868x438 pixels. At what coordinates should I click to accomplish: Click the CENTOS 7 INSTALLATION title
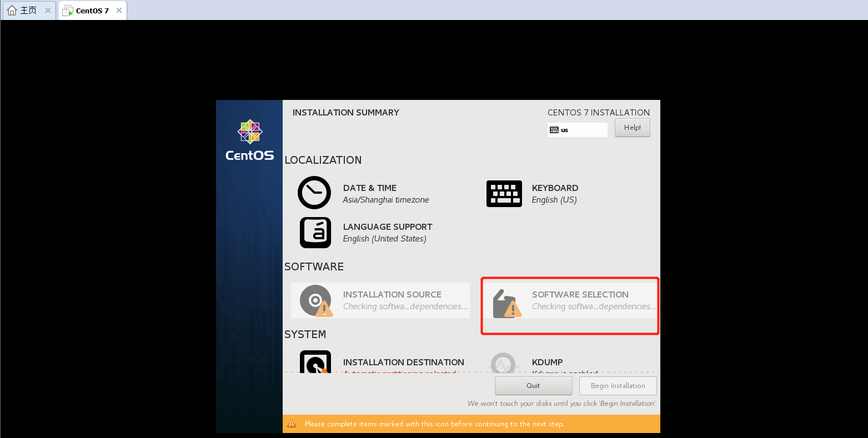[599, 112]
